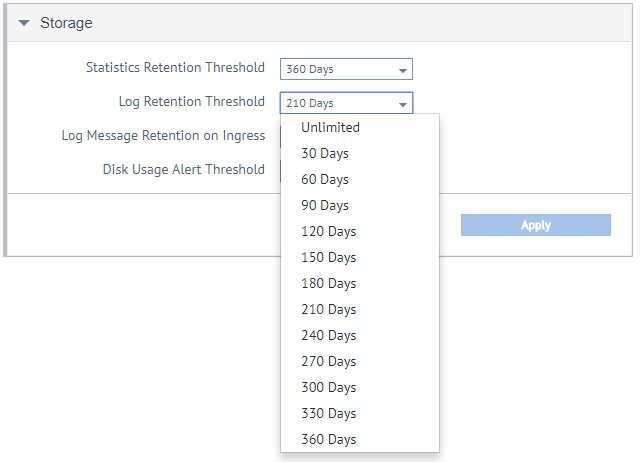
Task: Click the Disk Usage Alert Threshold label
Action: click(184, 169)
